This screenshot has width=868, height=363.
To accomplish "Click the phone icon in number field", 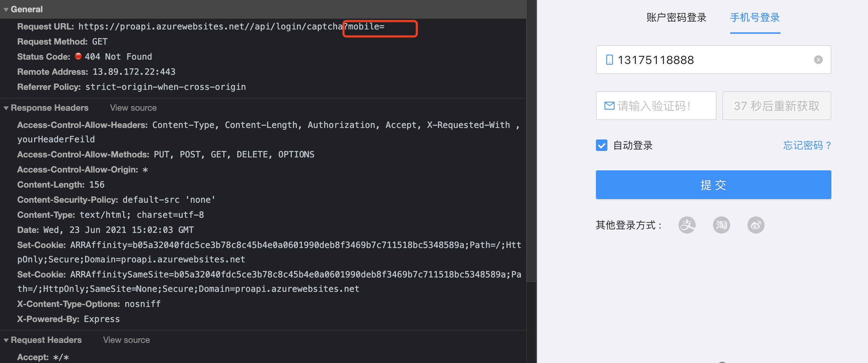I will [x=609, y=60].
